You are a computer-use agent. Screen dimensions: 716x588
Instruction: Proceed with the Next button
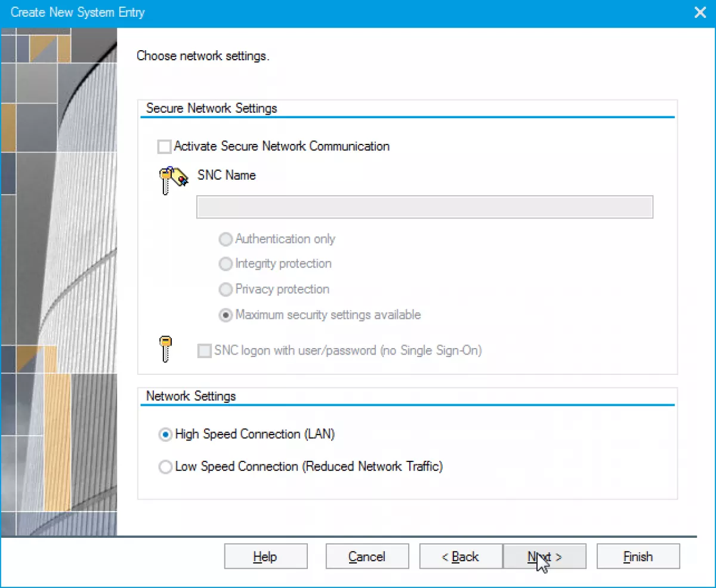coord(544,556)
